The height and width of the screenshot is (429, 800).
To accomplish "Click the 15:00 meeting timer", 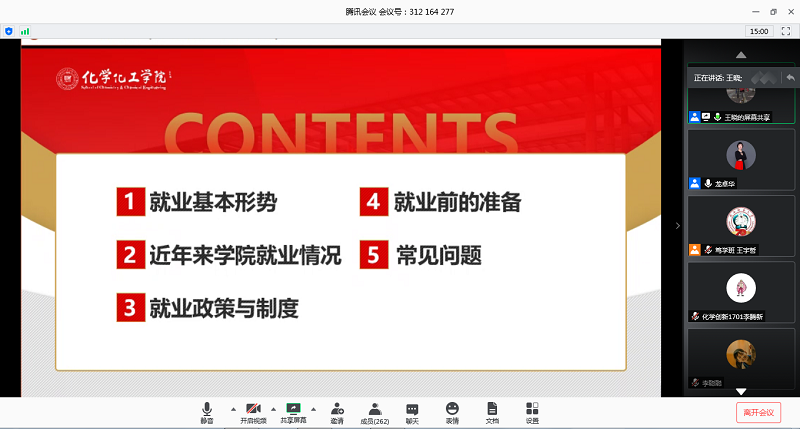I will [x=759, y=32].
